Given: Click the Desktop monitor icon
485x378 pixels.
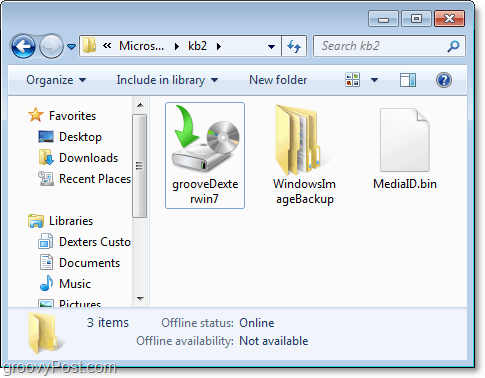Looking at the screenshot, I should pyautogui.click(x=46, y=137).
